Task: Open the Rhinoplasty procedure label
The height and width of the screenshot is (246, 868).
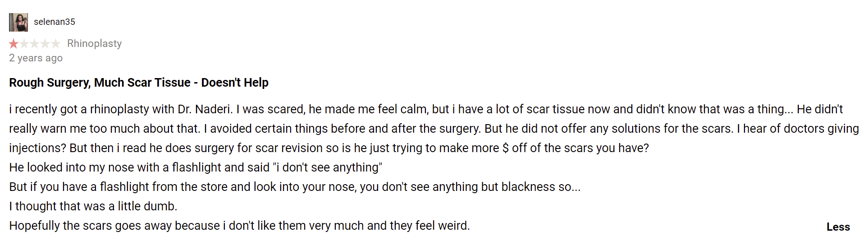Action: point(94,44)
